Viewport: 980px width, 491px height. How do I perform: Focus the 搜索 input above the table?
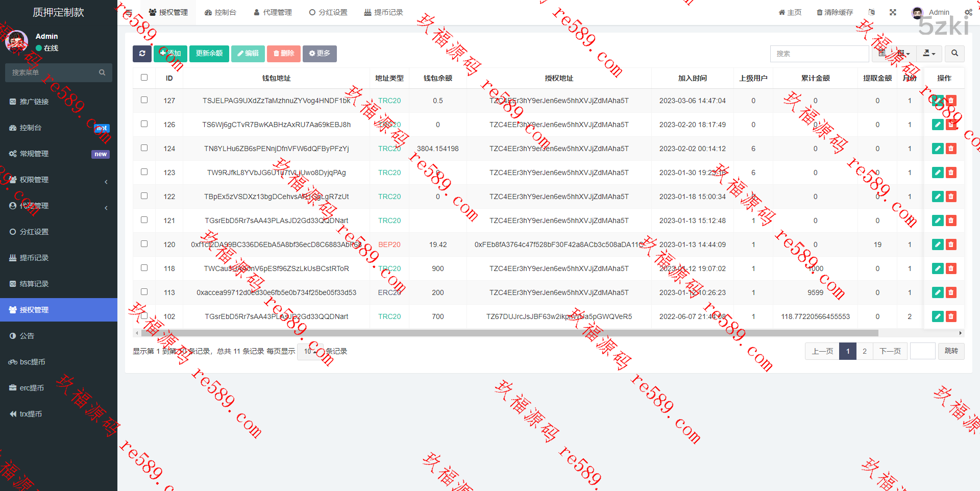coord(819,54)
